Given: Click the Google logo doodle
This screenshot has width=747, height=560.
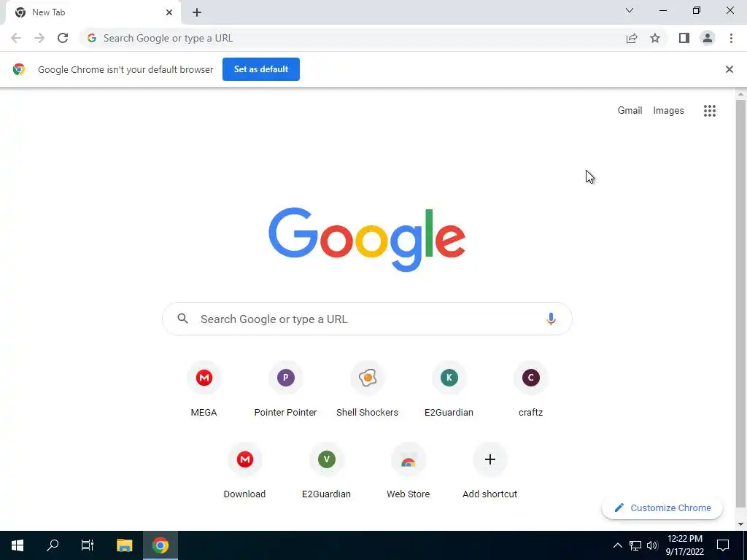Looking at the screenshot, I should (367, 239).
